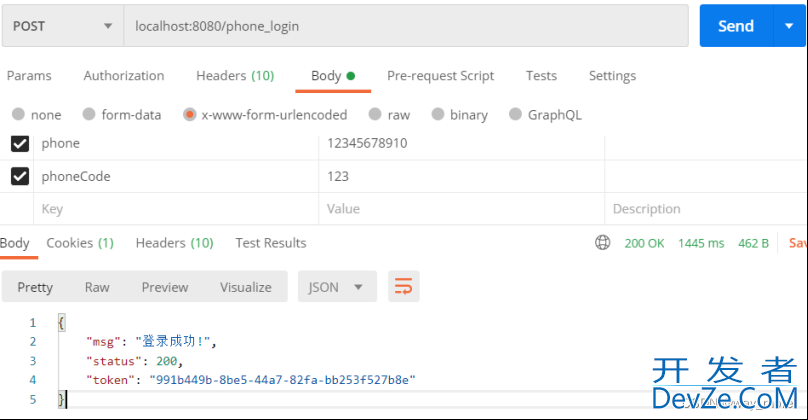Screen dimensions: 808x420
Task: Click the wrap lines icon
Action: click(403, 287)
